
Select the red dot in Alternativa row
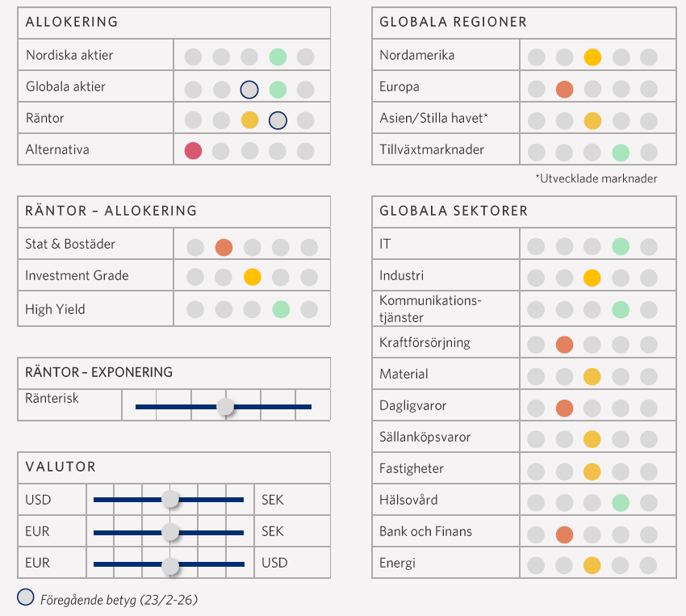pyautogui.click(x=193, y=150)
